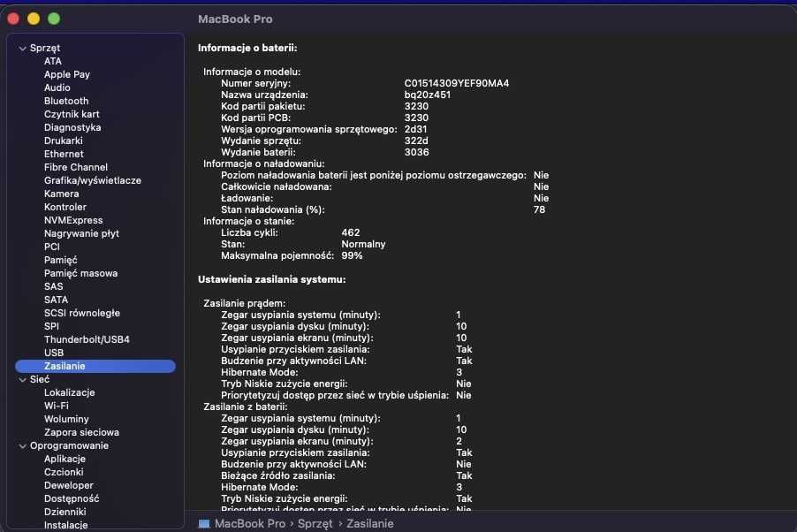Collapse the Oprogramowanie section chevron
The image size is (797, 532).
pos(22,446)
